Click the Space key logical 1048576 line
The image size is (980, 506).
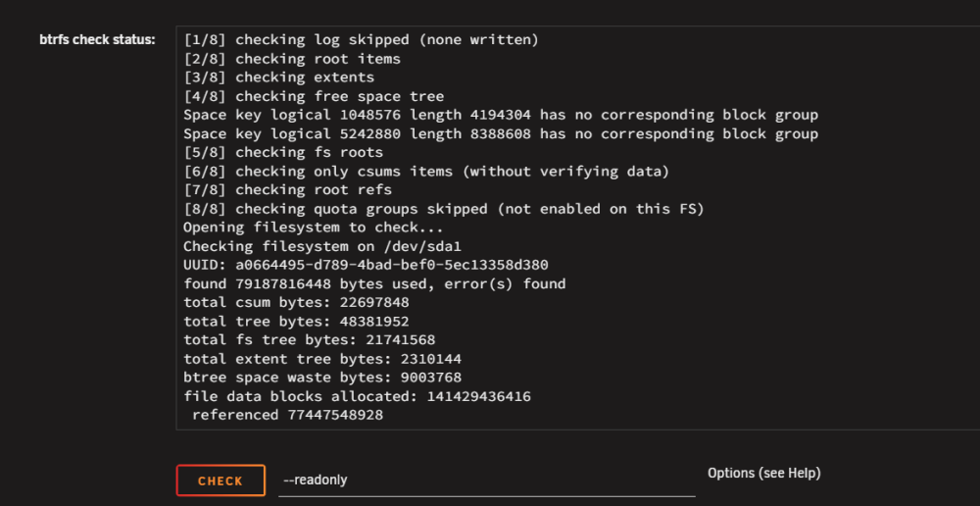tap(501, 115)
